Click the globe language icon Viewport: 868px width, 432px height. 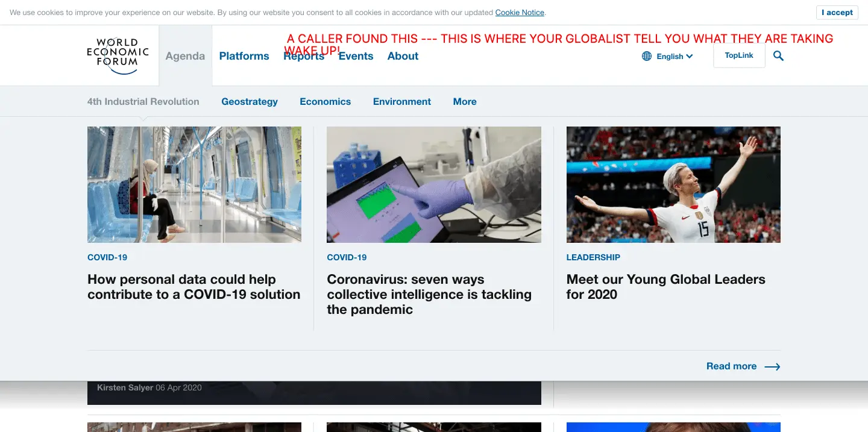pyautogui.click(x=647, y=56)
